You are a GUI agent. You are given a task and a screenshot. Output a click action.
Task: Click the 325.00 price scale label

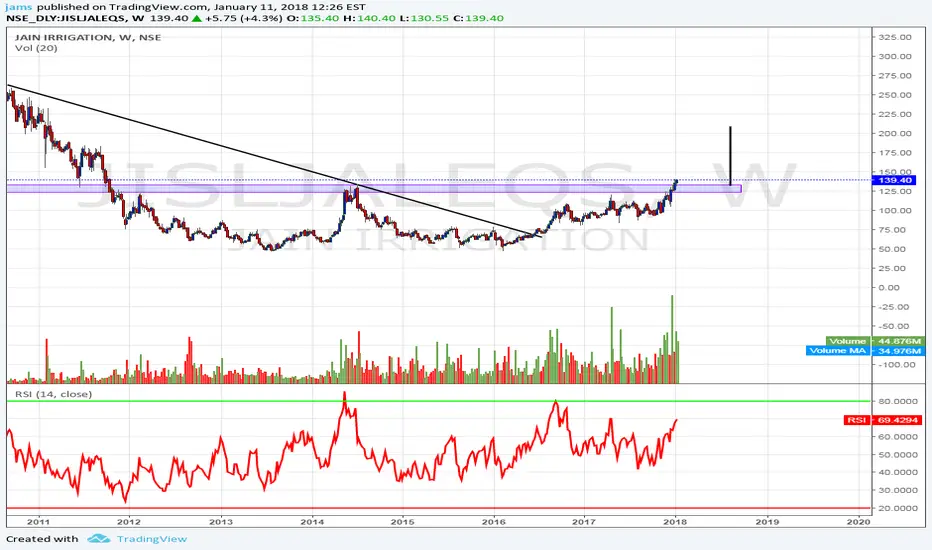click(x=895, y=37)
